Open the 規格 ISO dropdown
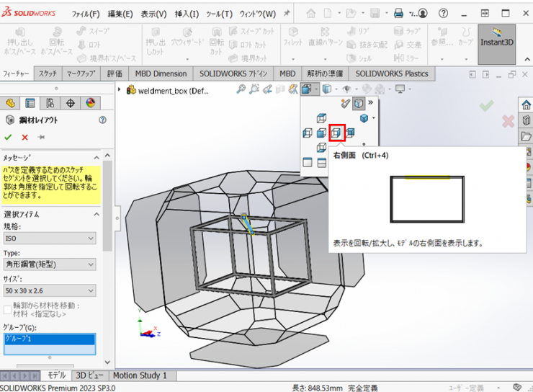The width and height of the screenshot is (533, 392). pos(49,239)
